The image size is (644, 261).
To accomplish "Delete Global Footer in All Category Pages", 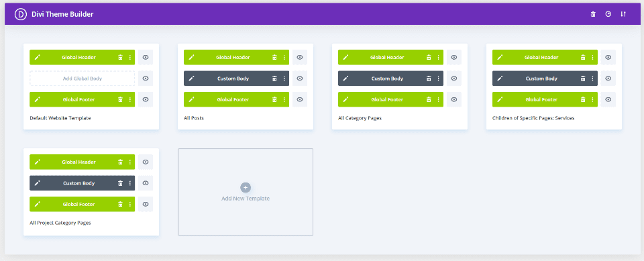I will [x=429, y=99].
